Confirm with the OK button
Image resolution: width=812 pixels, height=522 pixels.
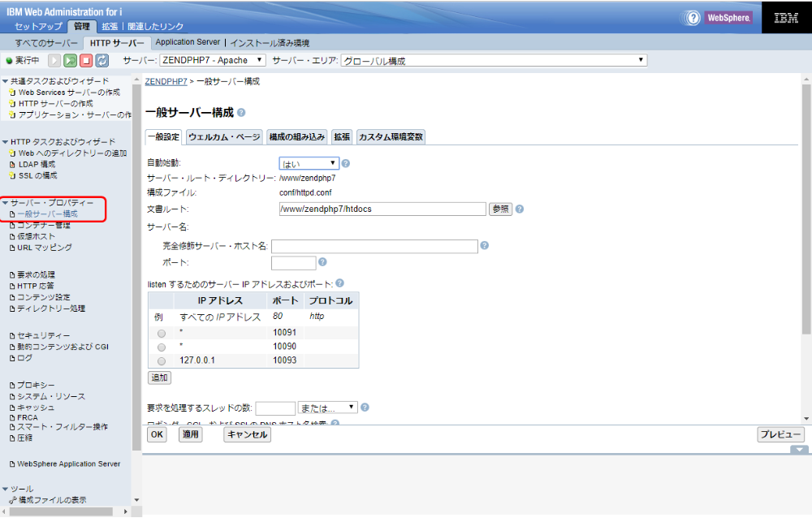(x=157, y=434)
